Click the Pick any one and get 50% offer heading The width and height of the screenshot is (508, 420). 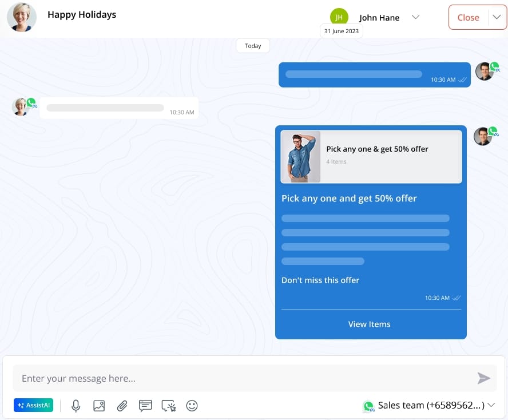tap(349, 199)
